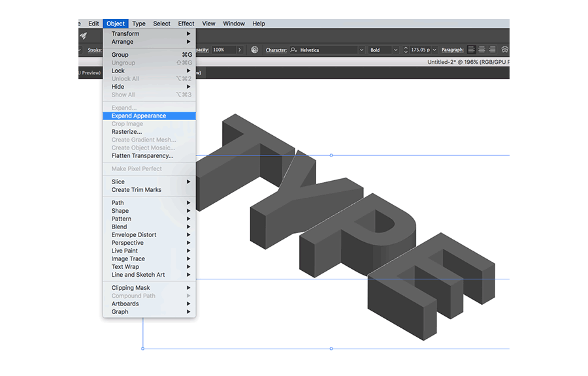The height and width of the screenshot is (376, 588).
Task: Expand the opacity slider arrow
Action: click(x=240, y=50)
